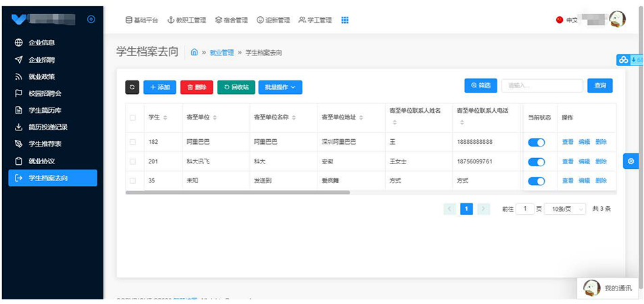Open the 10条/页 page size dropdown

[x=565, y=209]
